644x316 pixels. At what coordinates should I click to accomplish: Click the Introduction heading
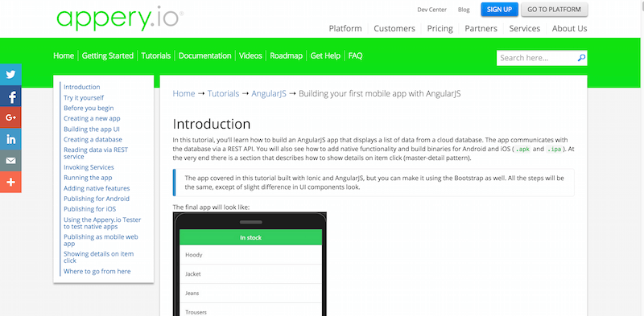coord(212,124)
